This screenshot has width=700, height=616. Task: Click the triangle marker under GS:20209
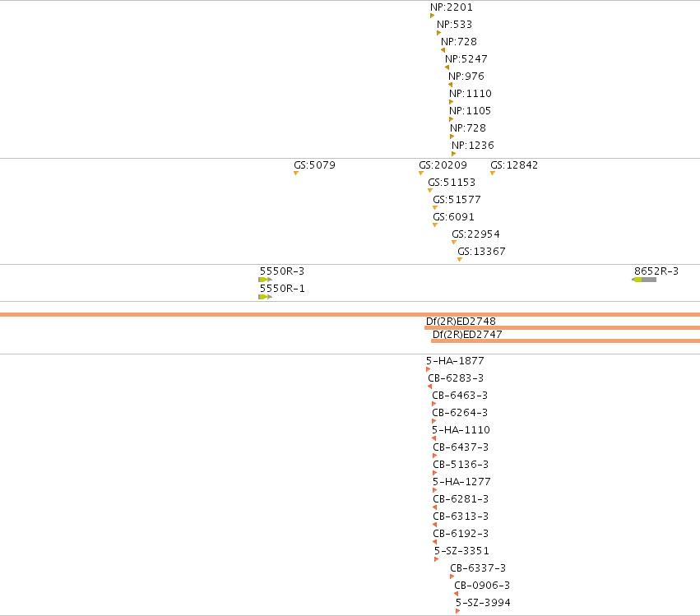pos(421,174)
